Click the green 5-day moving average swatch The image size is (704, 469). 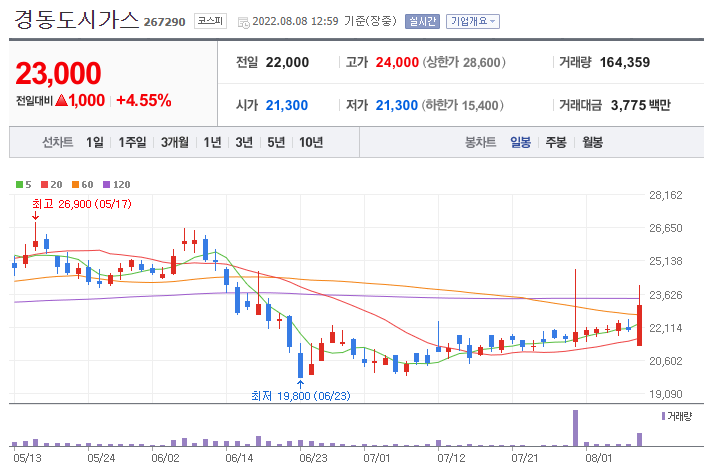click(19, 184)
